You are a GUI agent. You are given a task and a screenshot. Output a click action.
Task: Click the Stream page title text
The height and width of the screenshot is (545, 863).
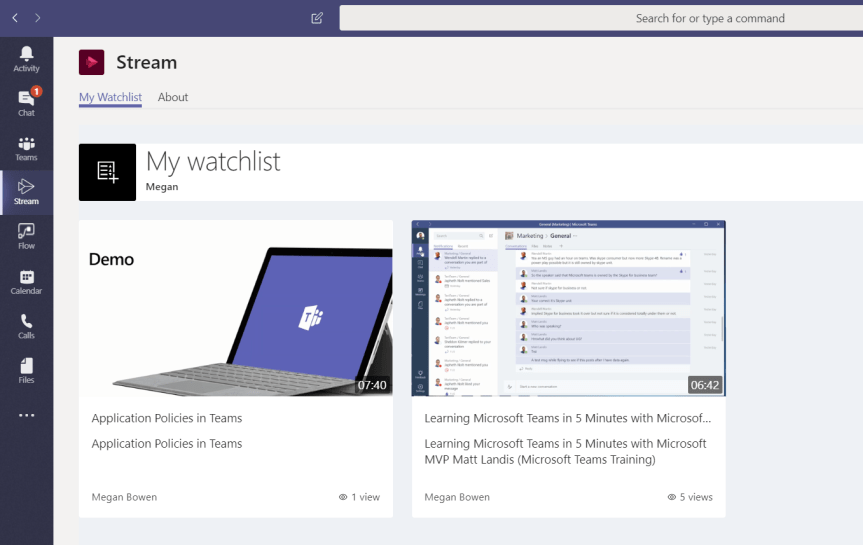coord(146,63)
